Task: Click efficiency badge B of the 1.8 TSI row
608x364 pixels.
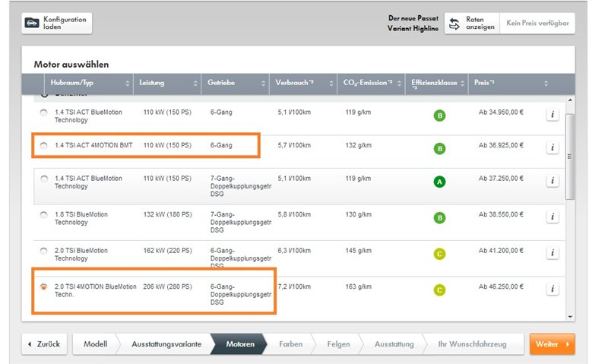Action: (x=439, y=217)
